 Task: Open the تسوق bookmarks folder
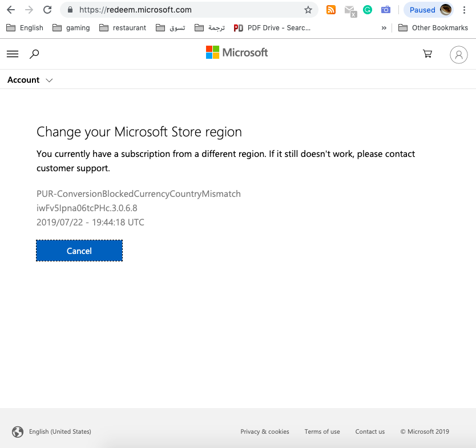[170, 28]
